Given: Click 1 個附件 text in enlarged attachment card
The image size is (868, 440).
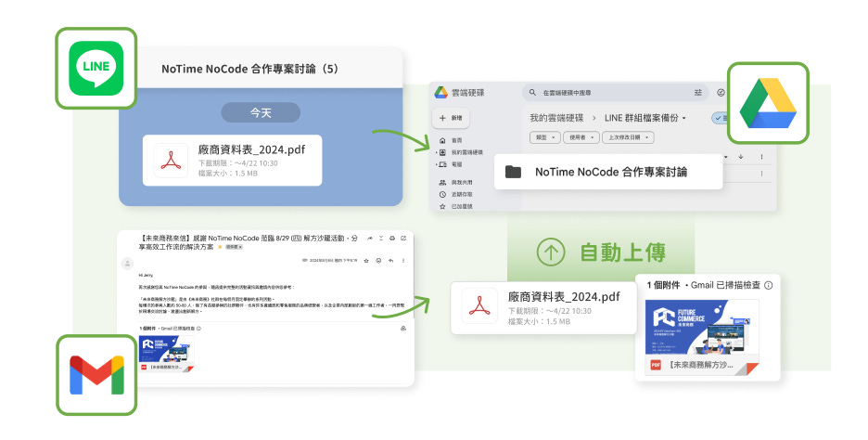Looking at the screenshot, I should pos(663,285).
